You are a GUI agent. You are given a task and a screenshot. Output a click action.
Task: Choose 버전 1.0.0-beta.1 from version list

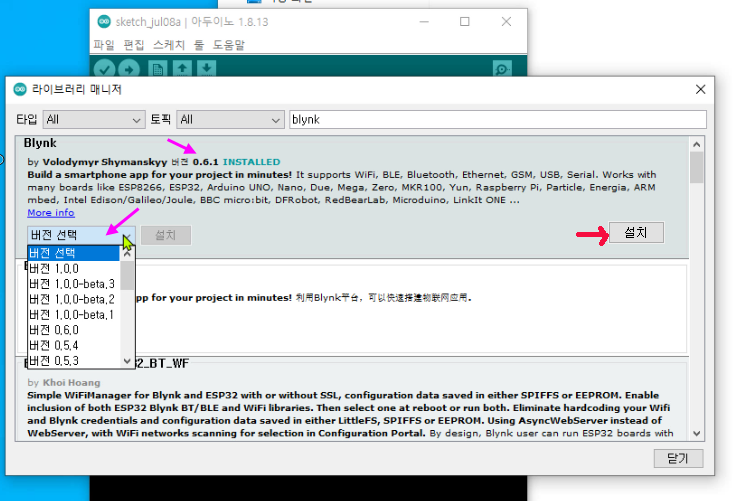(x=73, y=315)
